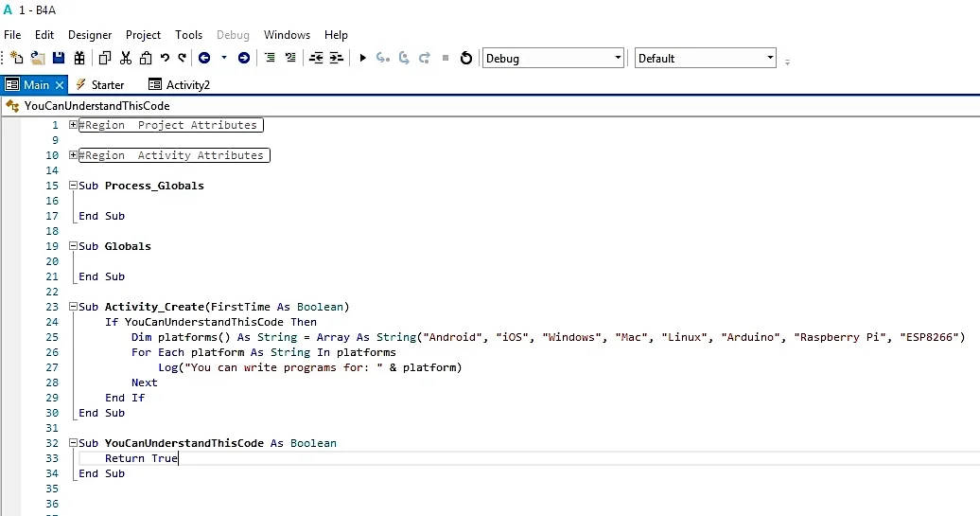Click the Increase indent toolbar icon
The image size is (980, 516).
tap(336, 58)
